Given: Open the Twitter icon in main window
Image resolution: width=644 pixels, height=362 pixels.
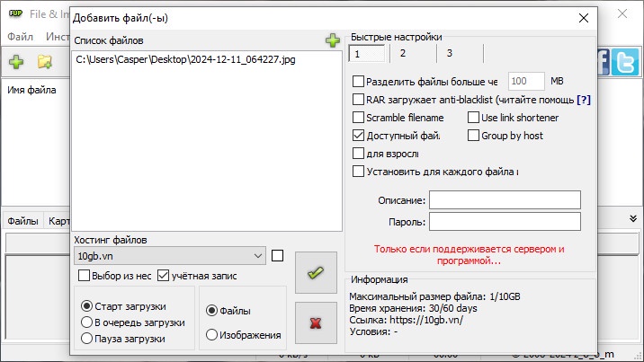Looking at the screenshot, I should coord(625,62).
